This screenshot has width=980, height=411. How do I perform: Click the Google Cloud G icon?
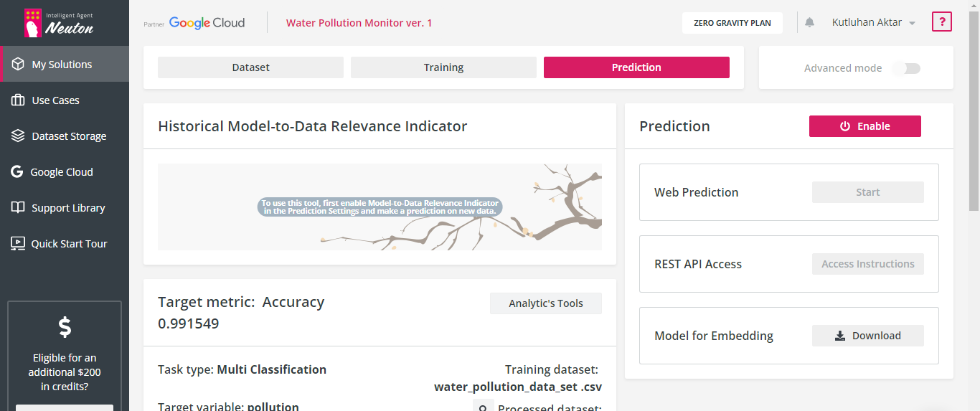pos(17,172)
